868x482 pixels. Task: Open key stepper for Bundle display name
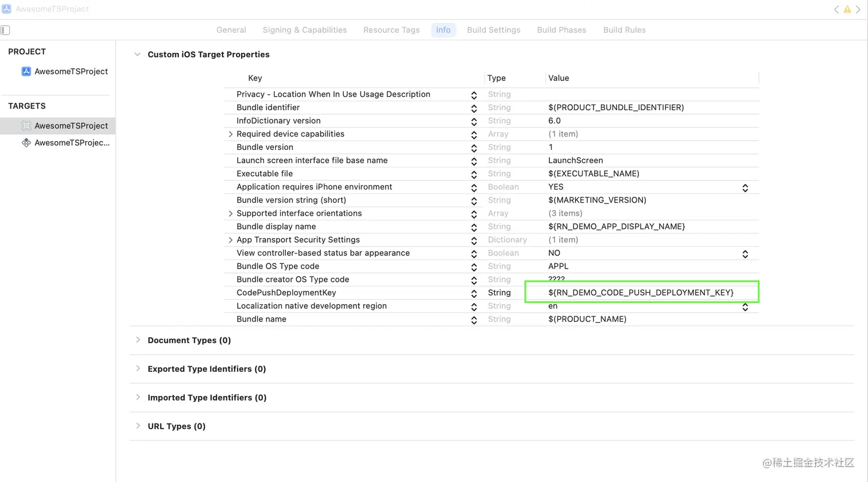[x=474, y=227]
